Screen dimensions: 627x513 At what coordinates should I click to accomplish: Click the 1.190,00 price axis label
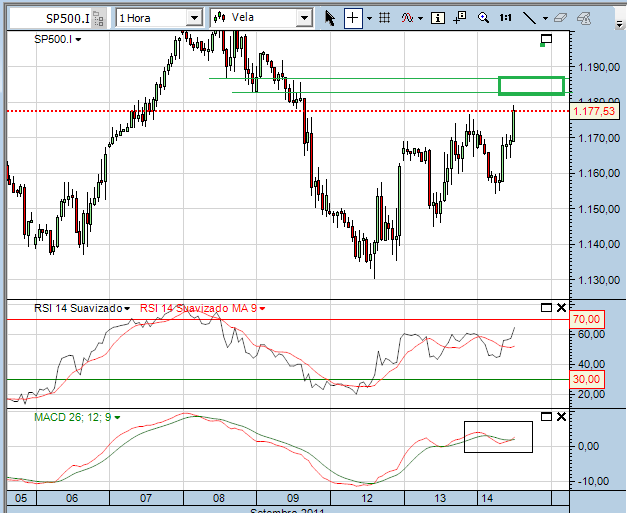(x=599, y=67)
